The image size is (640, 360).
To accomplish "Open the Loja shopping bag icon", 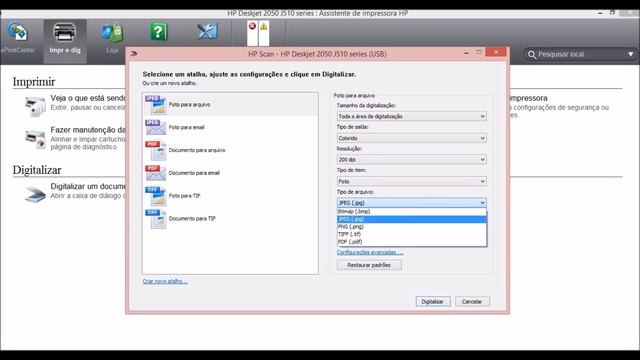I will (x=112, y=32).
